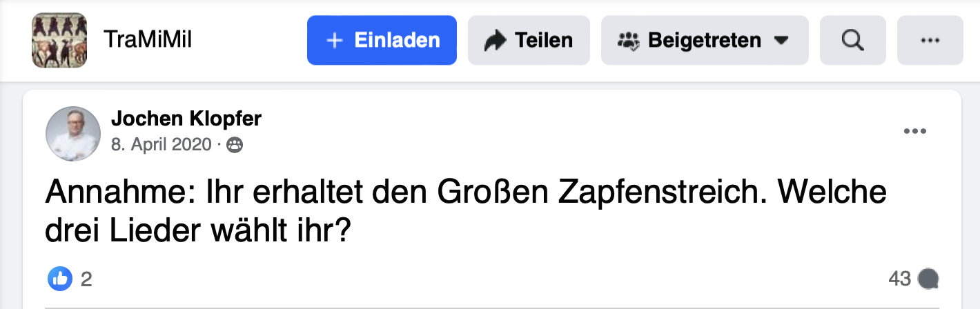The width and height of the screenshot is (980, 309).
Task: Search the group with the magnifier icon
Action: click(853, 40)
